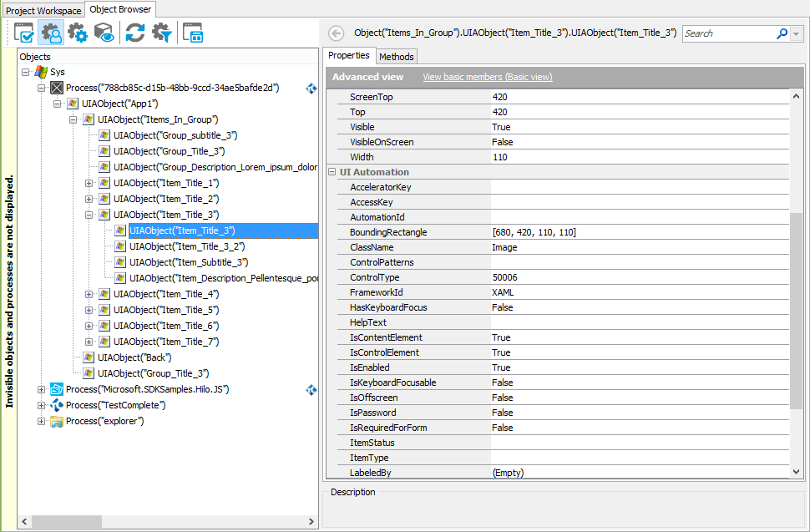Click the panel layout icon on toolbar
810x532 pixels.
click(x=194, y=33)
